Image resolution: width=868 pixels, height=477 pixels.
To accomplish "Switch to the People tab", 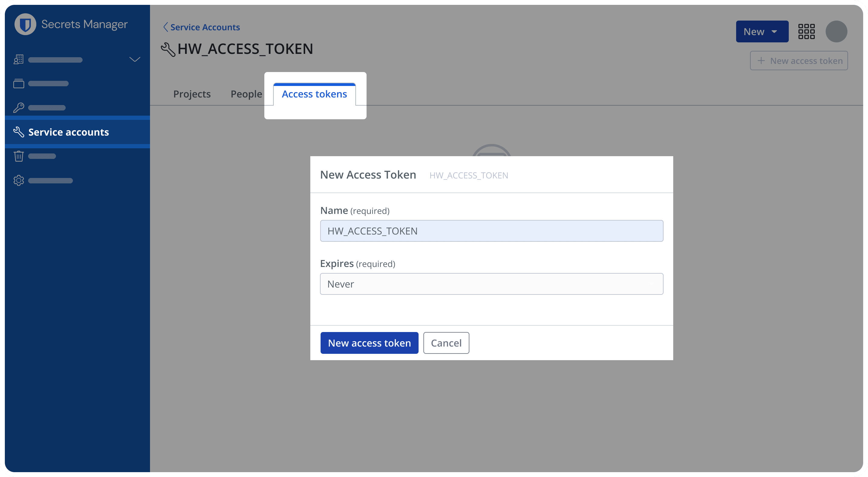I will [x=246, y=94].
